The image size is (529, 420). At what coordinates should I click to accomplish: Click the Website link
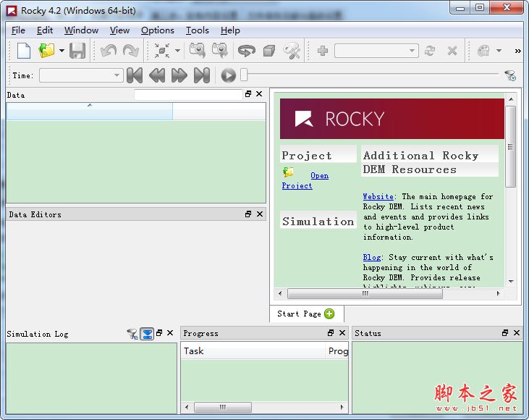coord(378,196)
